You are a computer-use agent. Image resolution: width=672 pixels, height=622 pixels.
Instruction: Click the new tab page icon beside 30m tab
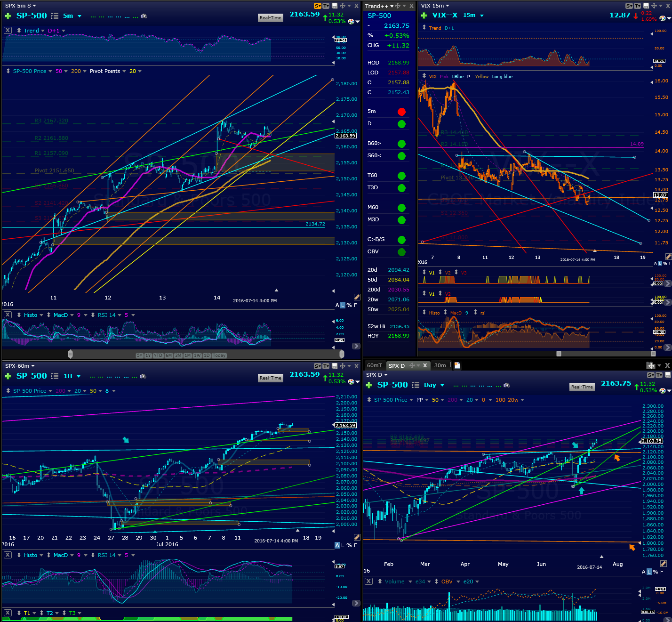(x=457, y=365)
